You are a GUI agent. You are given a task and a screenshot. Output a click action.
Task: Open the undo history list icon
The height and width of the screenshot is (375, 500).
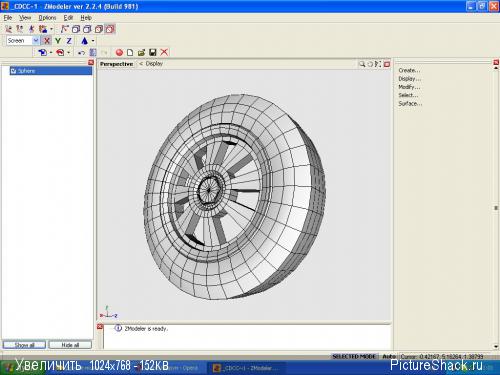(x=93, y=52)
